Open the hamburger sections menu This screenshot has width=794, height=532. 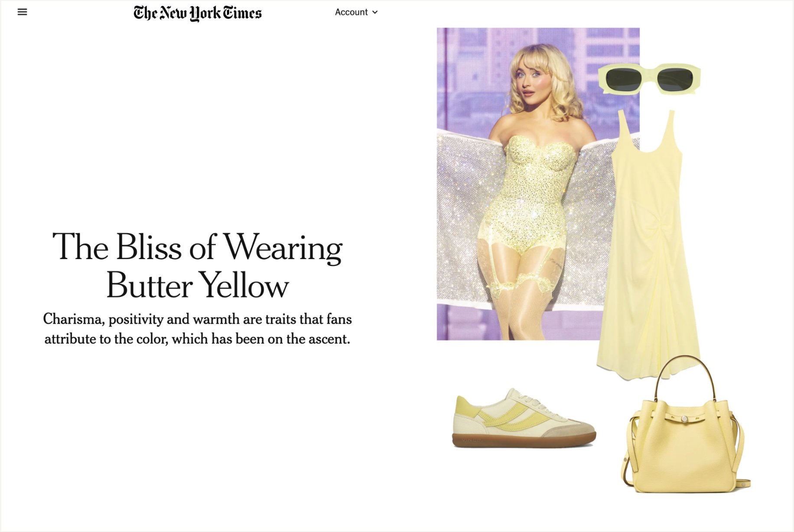point(22,12)
